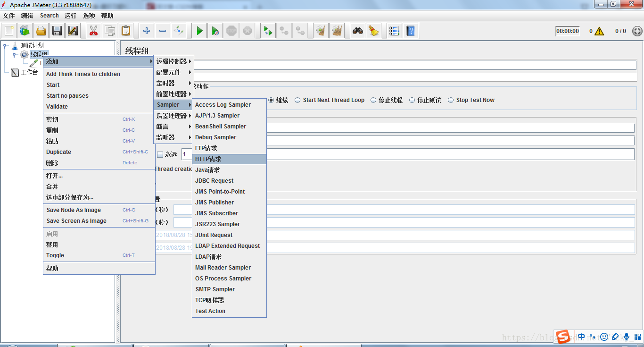Screen dimensions: 644x347
Task: Click the New test plan icon
Action: click(9, 31)
